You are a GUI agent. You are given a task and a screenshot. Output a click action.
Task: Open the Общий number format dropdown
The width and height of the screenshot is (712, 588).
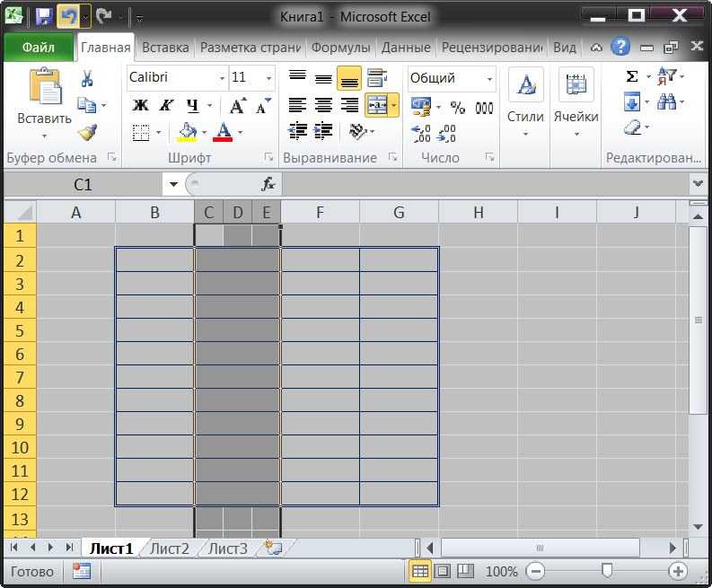489,79
